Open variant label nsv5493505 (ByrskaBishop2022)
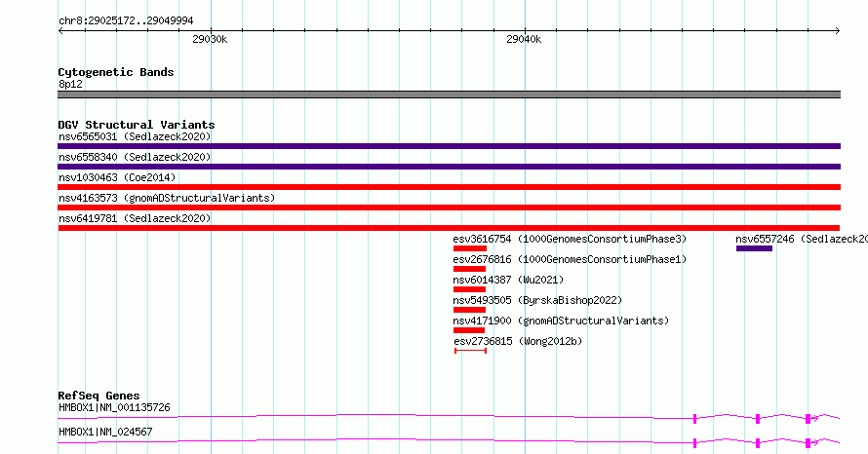868x454 pixels. 537,300
